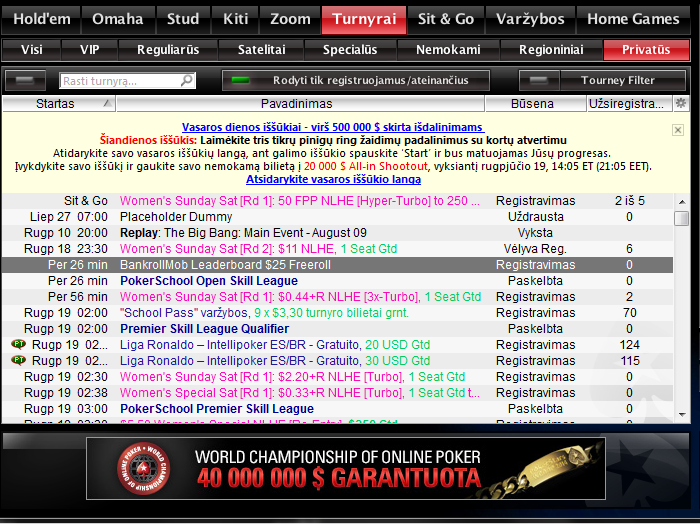The width and height of the screenshot is (700, 524).
Task: Dismiss the yellow promo banner with the X
Action: click(678, 130)
